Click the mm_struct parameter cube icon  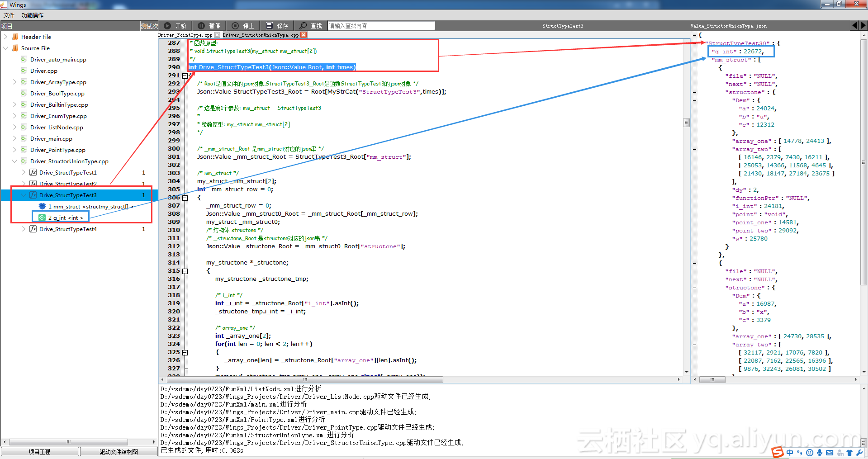[42, 206]
